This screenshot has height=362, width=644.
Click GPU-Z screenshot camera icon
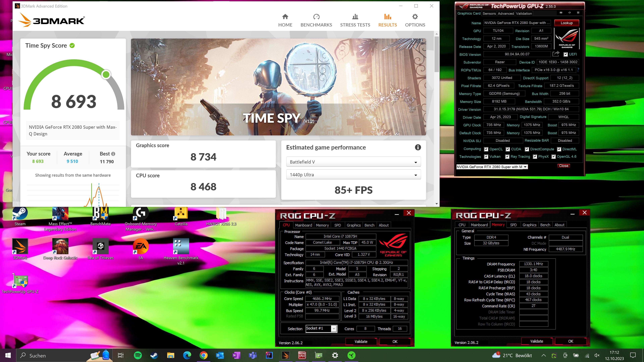pyautogui.click(x=561, y=13)
